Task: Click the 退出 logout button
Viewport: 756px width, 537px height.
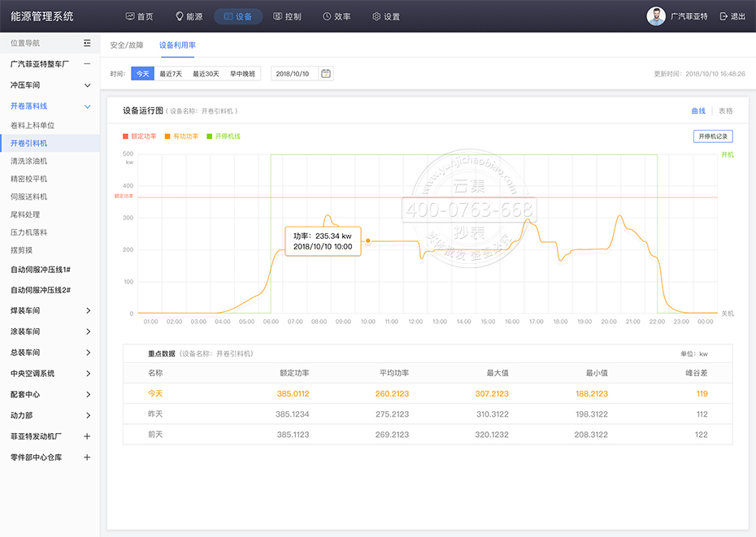Action: (732, 16)
